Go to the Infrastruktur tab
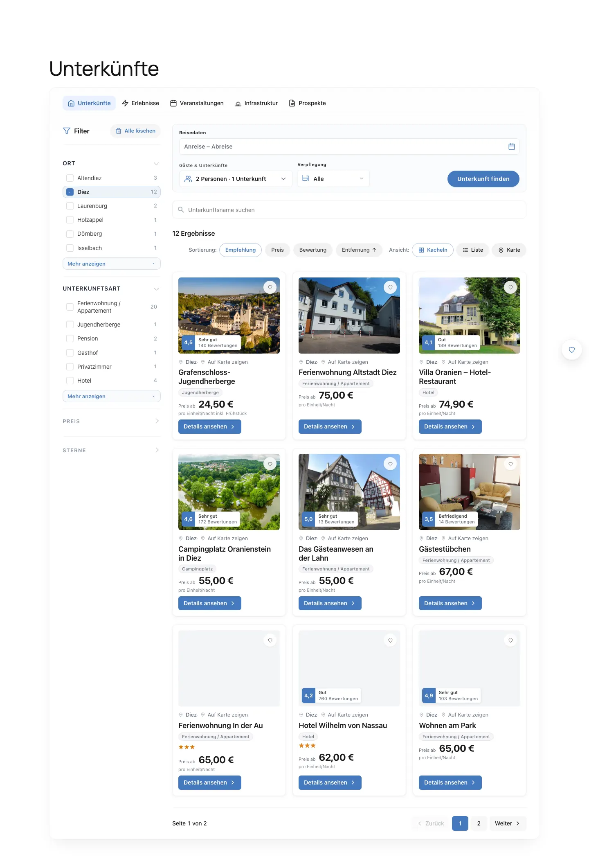Screen dimensions: 589x868 (x=256, y=103)
